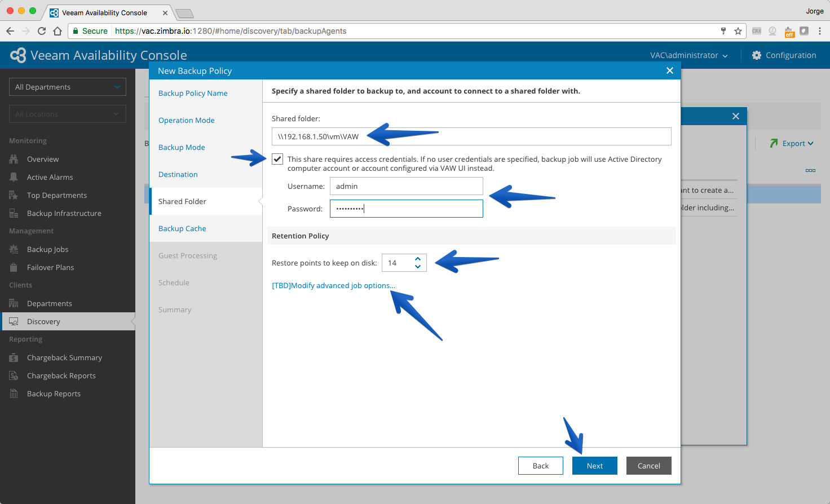Click the Backup Jobs gear icon
Viewport: 830px width, 504px height.
click(x=14, y=249)
